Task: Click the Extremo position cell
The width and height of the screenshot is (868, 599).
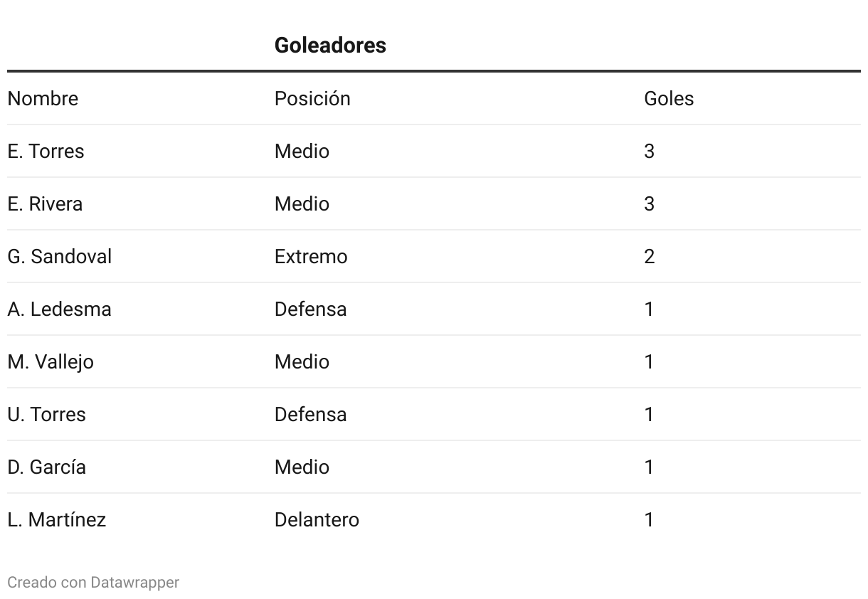Action: (x=311, y=256)
